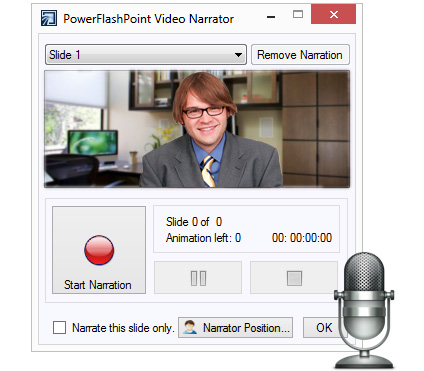Screen dimensions: 424x371
Task: Click the Remove Narration button
Action: pyautogui.click(x=300, y=55)
